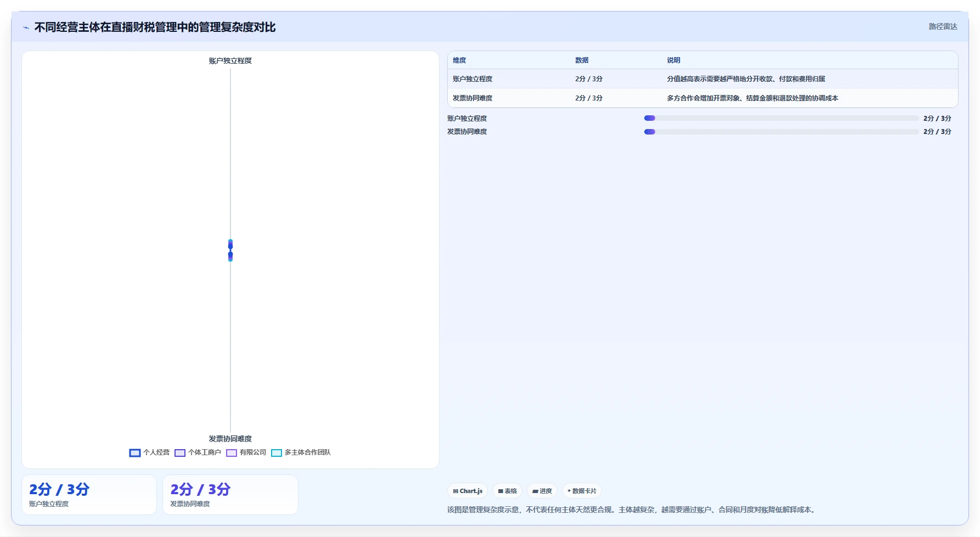
Task: Click the 有限公司 legend label
Action: coord(253,452)
